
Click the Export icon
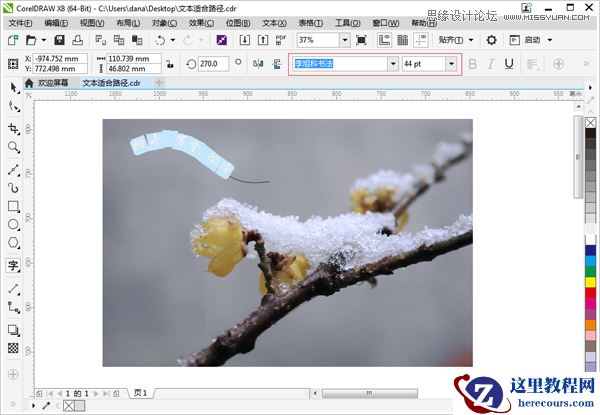(x=263, y=40)
